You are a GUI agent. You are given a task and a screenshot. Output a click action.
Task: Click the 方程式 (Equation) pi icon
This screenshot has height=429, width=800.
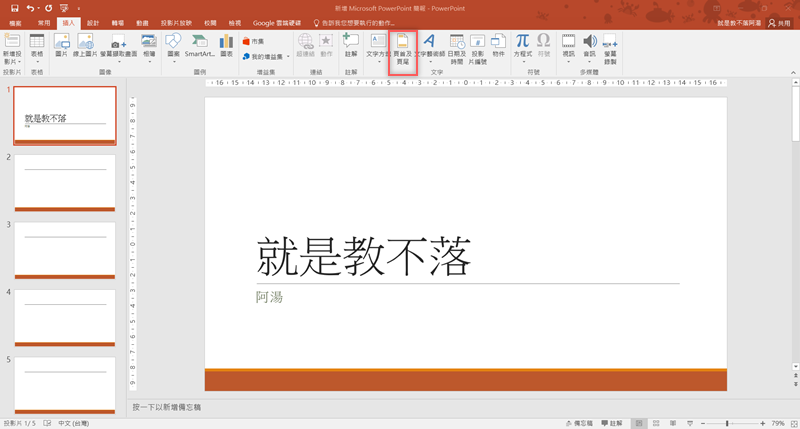pyautogui.click(x=522, y=46)
